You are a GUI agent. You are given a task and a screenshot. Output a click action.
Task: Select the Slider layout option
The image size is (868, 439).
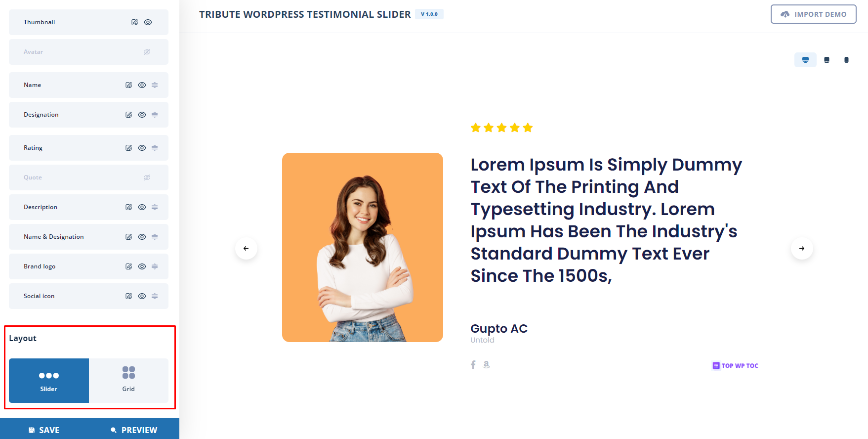[x=49, y=381]
